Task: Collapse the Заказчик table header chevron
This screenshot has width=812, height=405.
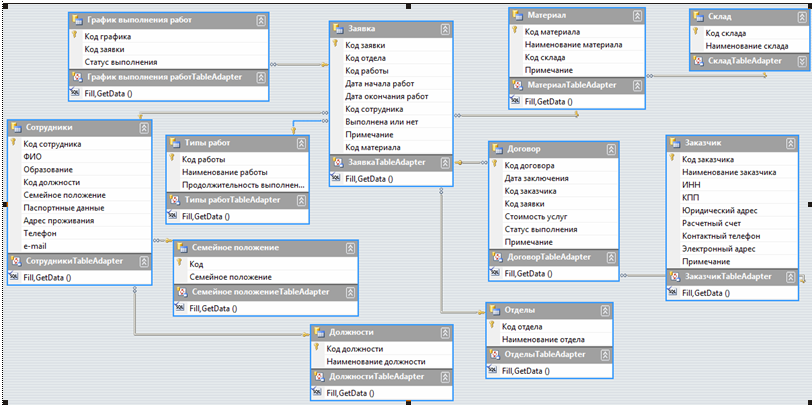Action: (788, 143)
